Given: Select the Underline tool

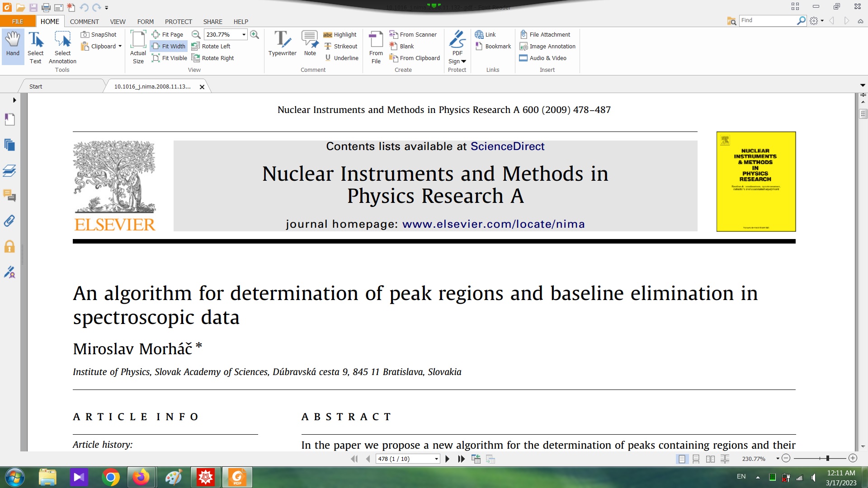Looking at the screenshot, I should pyautogui.click(x=341, y=58).
